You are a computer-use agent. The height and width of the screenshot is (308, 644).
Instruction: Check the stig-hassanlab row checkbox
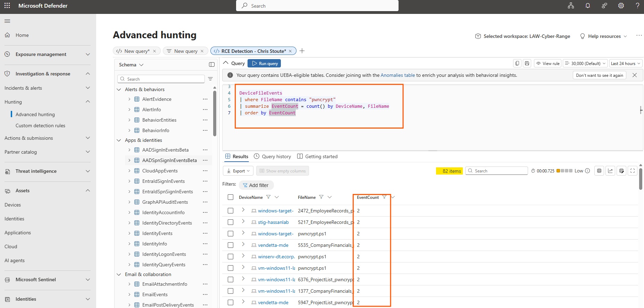(231, 222)
